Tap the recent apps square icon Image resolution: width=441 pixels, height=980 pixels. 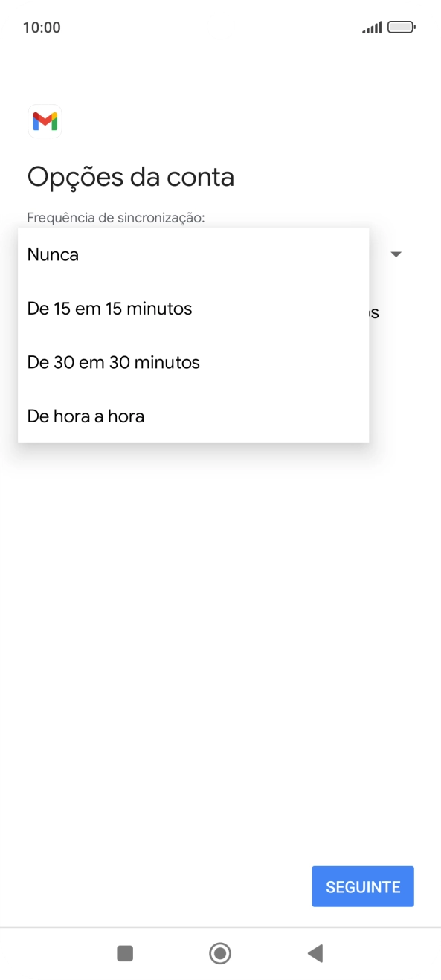coord(125,952)
